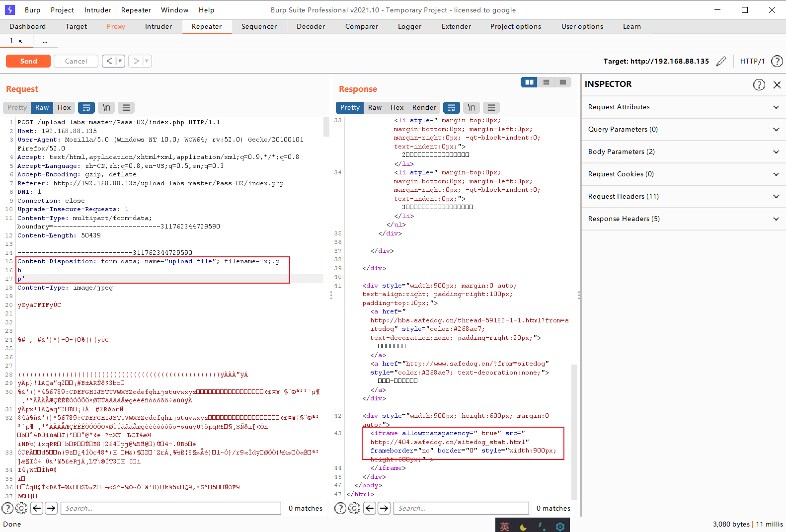Open Inspector help icon
The width and height of the screenshot is (786, 532).
pyautogui.click(x=759, y=84)
